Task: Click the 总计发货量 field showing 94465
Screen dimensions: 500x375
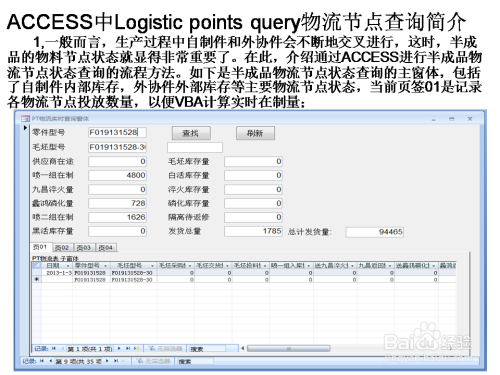Action: tap(375, 232)
